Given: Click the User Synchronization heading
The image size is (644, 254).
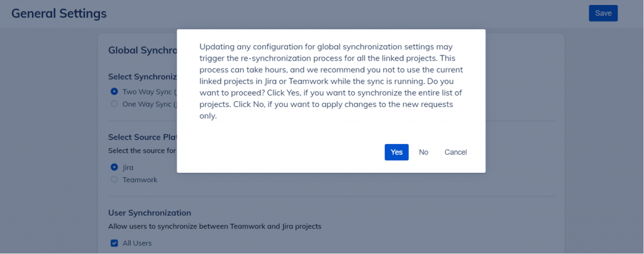Looking at the screenshot, I should (150, 213).
